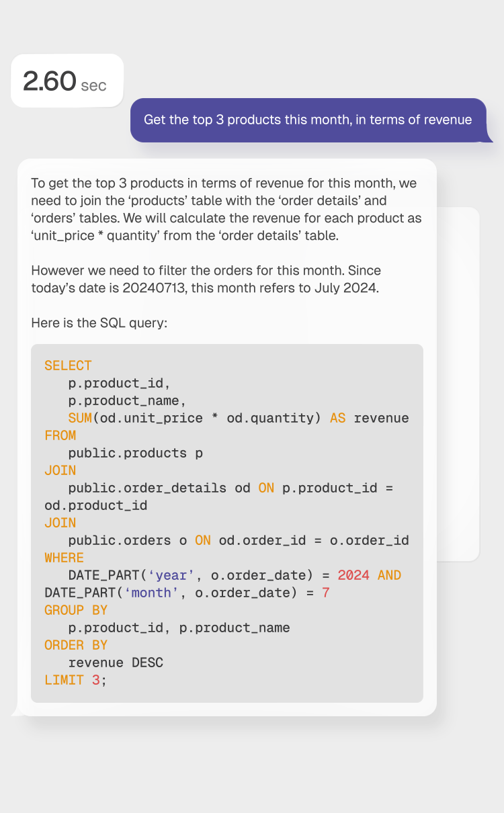Click the LIMIT 3; line
This screenshot has height=813, width=504.
[75, 680]
